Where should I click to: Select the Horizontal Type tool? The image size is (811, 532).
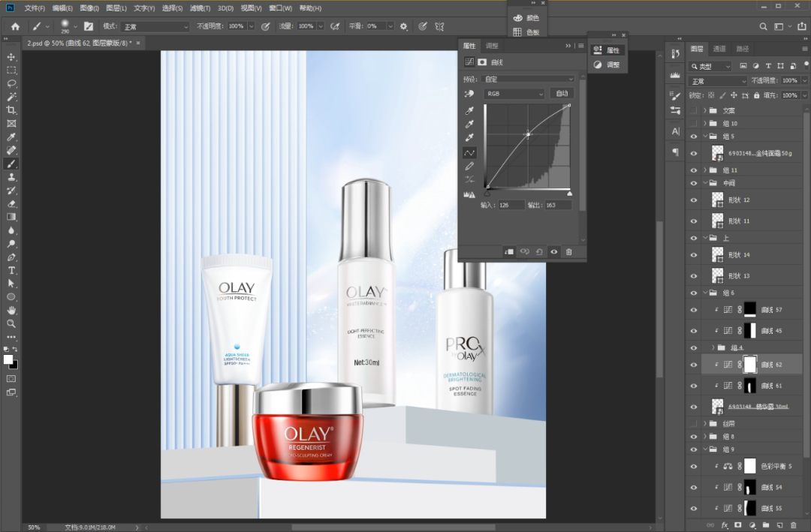[11, 270]
